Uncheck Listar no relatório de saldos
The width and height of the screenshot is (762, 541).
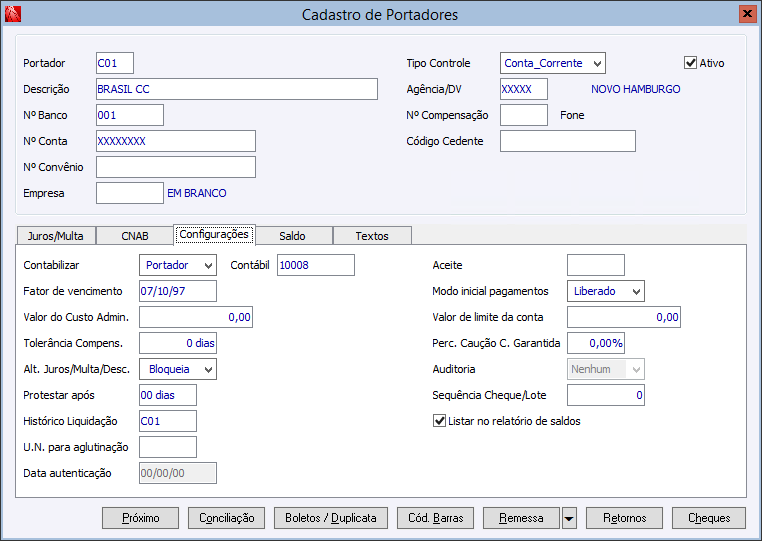point(439,421)
